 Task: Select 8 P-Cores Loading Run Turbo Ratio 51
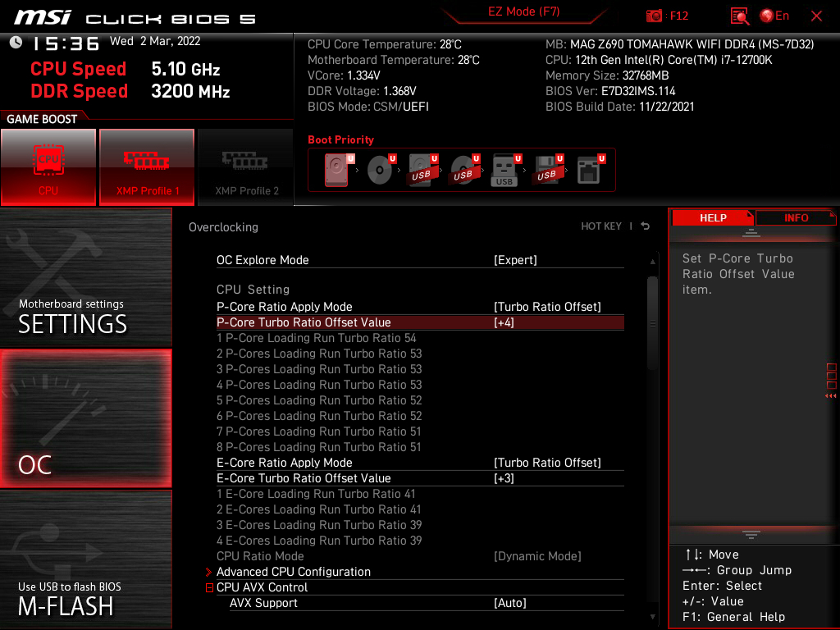(319, 447)
